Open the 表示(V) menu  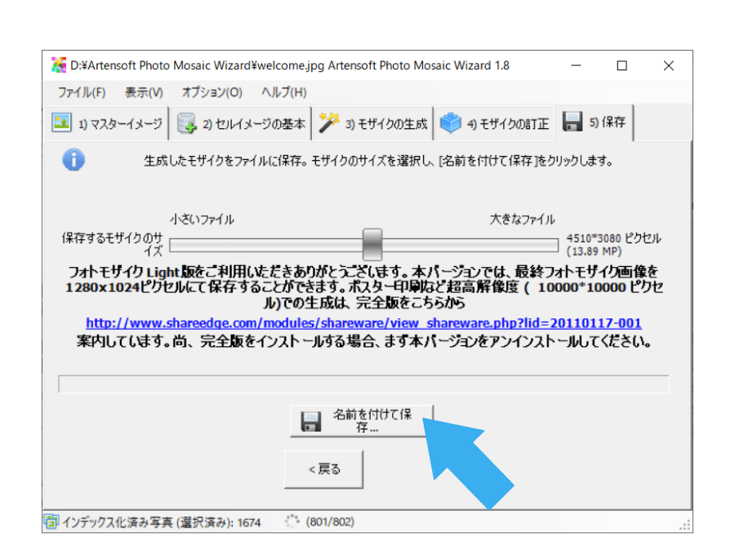point(141,92)
